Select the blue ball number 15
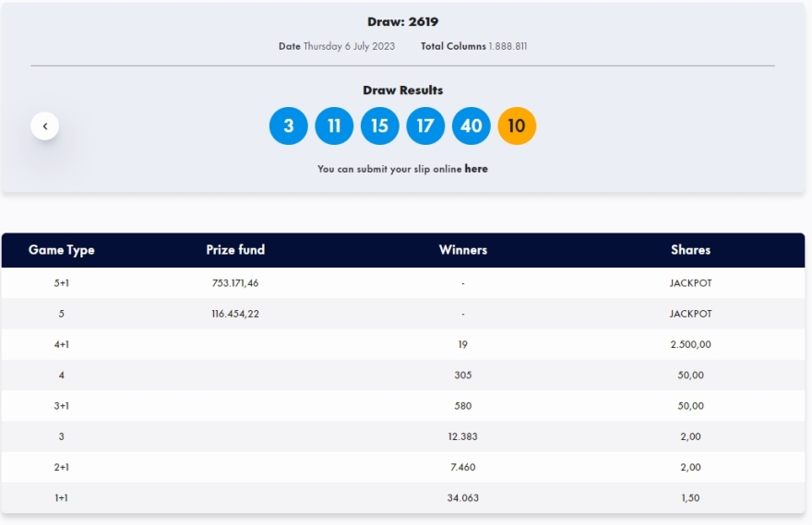Screen dimensions: 812x525 [379, 126]
